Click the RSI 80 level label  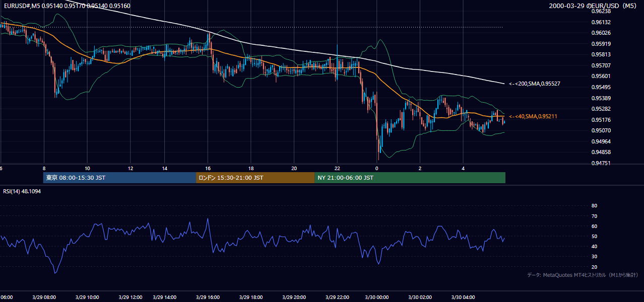(x=594, y=206)
